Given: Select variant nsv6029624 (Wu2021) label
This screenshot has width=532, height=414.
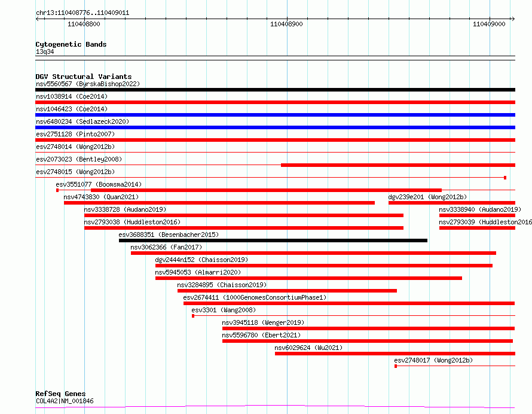Looking at the screenshot, I should click(x=309, y=348).
